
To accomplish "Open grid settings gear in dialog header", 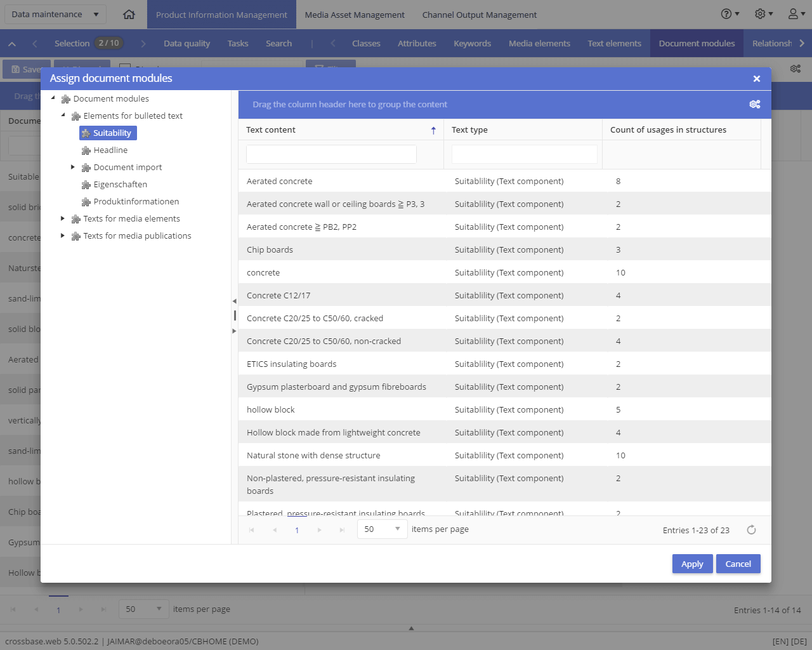I will (x=755, y=104).
